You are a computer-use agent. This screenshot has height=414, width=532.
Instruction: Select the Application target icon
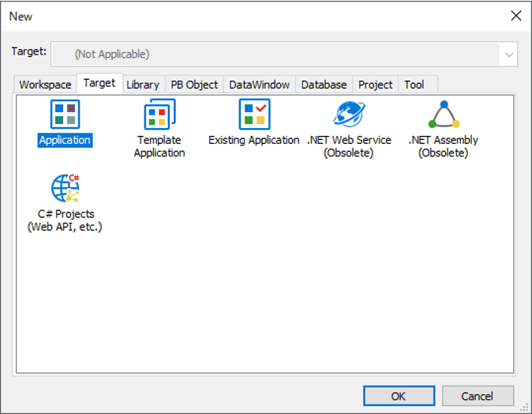pyautogui.click(x=65, y=115)
